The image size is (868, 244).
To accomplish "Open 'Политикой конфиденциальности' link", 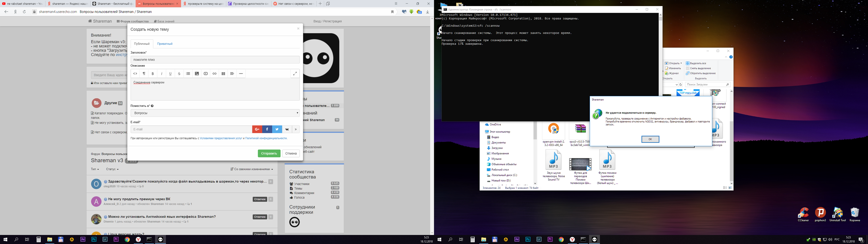I will (x=266, y=138).
